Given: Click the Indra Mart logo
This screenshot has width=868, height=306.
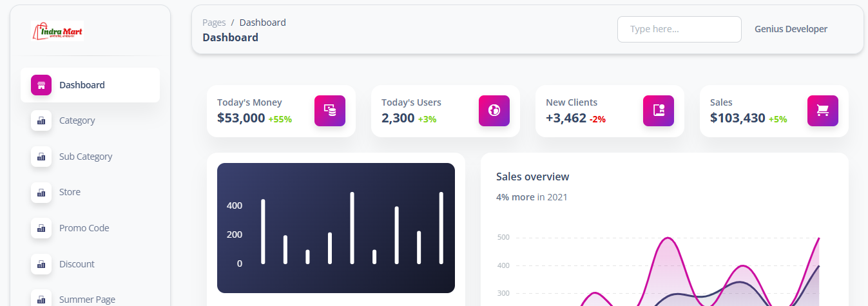Looking at the screenshot, I should pyautogui.click(x=58, y=31).
